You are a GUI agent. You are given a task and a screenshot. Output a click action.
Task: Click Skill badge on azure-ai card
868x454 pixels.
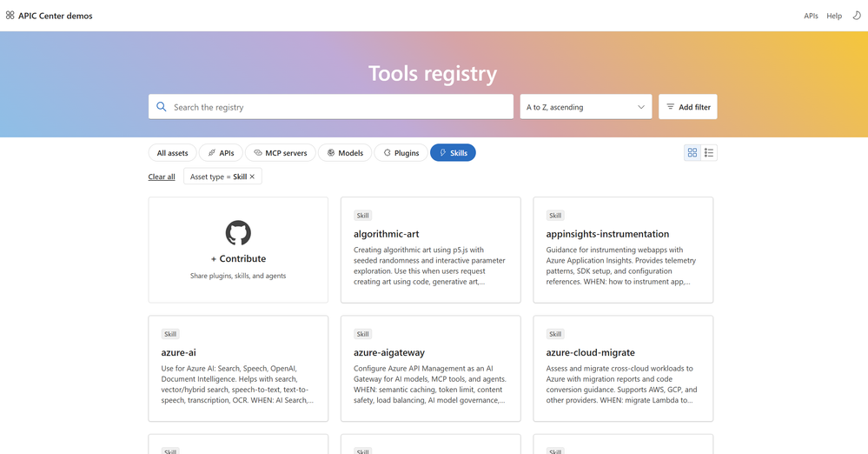170,334
